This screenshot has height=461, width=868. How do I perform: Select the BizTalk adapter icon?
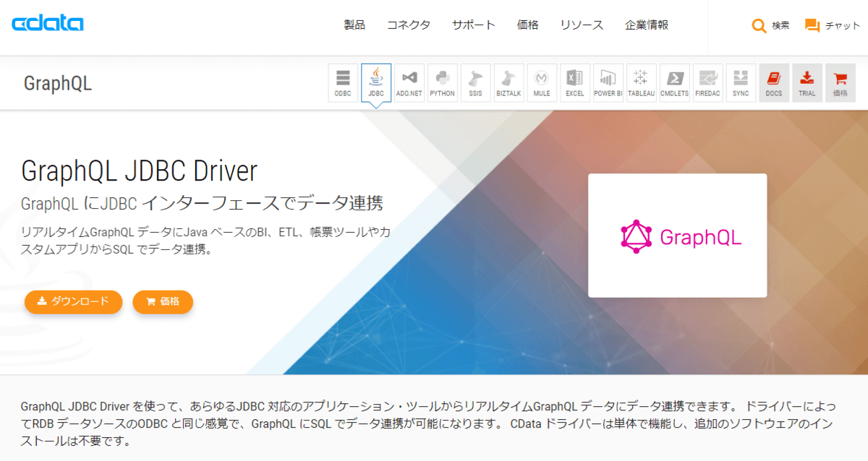pos(509,82)
